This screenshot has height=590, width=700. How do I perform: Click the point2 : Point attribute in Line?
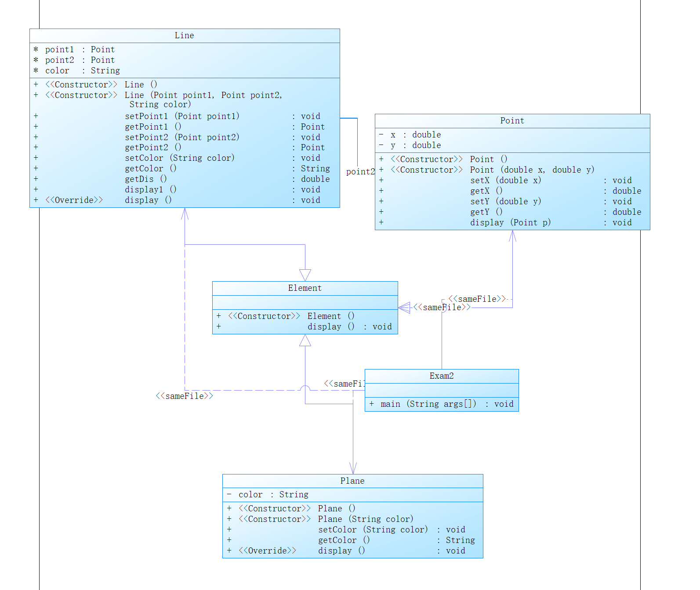click(80, 60)
